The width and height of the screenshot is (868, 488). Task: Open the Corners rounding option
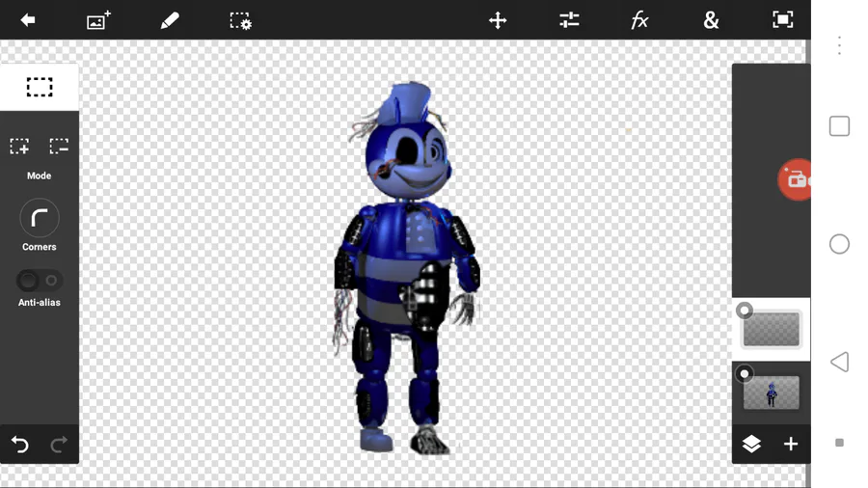[40, 218]
